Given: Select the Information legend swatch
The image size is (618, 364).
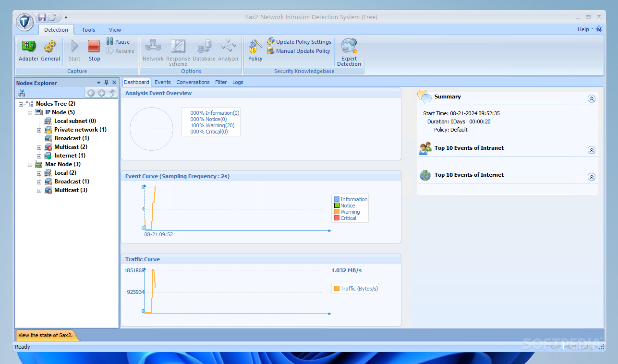Looking at the screenshot, I should pos(337,199).
